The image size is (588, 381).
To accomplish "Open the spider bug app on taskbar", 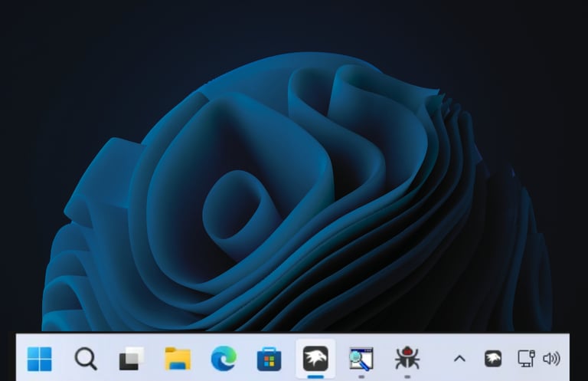I will click(x=407, y=358).
